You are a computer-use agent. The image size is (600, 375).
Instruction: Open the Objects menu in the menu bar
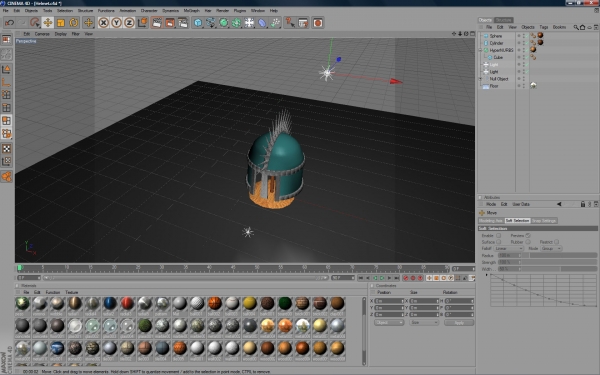[31, 11]
